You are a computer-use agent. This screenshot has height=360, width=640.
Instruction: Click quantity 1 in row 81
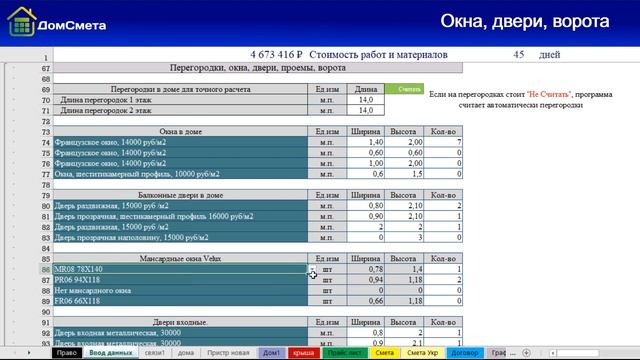point(443,216)
